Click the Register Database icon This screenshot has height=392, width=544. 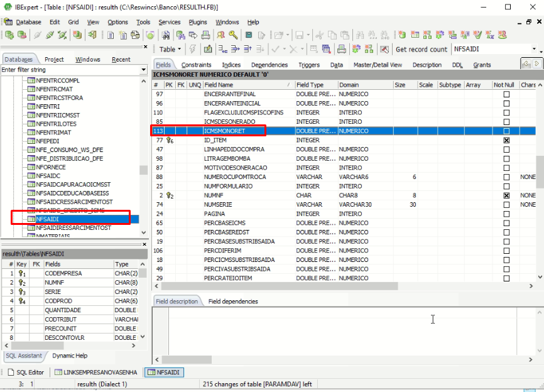[x=9, y=35]
